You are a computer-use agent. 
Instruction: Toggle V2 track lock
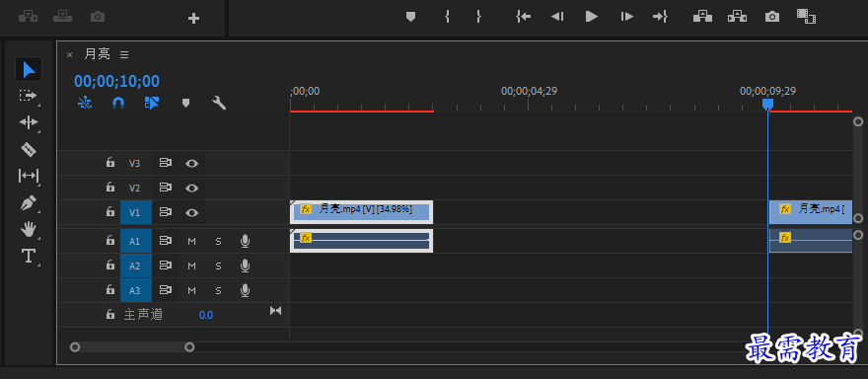[x=110, y=187]
